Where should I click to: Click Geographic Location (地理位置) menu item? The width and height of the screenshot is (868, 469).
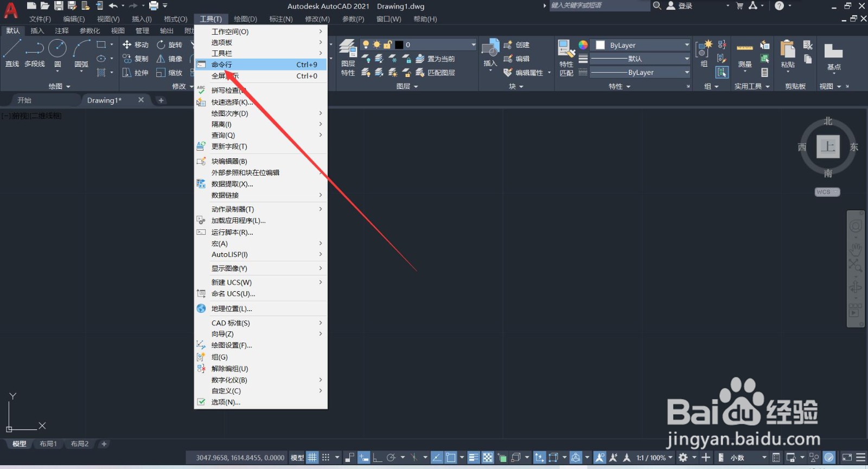[261, 309]
